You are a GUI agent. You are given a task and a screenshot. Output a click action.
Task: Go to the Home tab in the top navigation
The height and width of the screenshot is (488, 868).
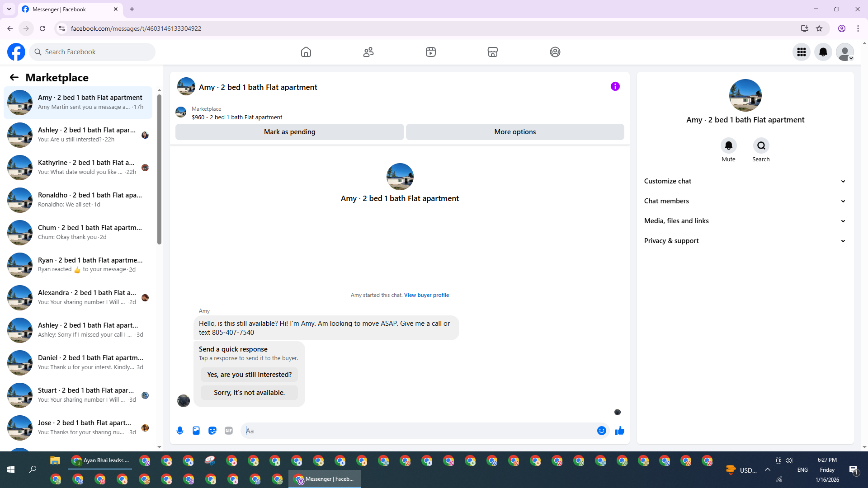(x=306, y=52)
